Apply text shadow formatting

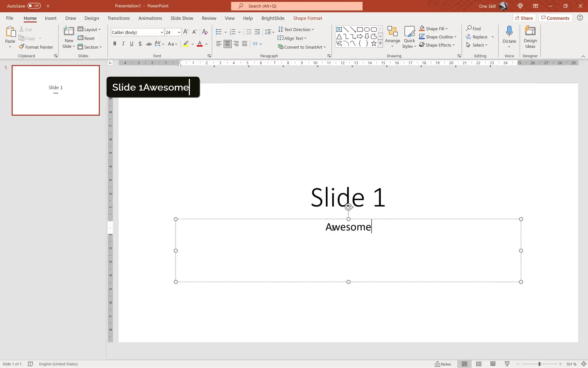(140, 44)
